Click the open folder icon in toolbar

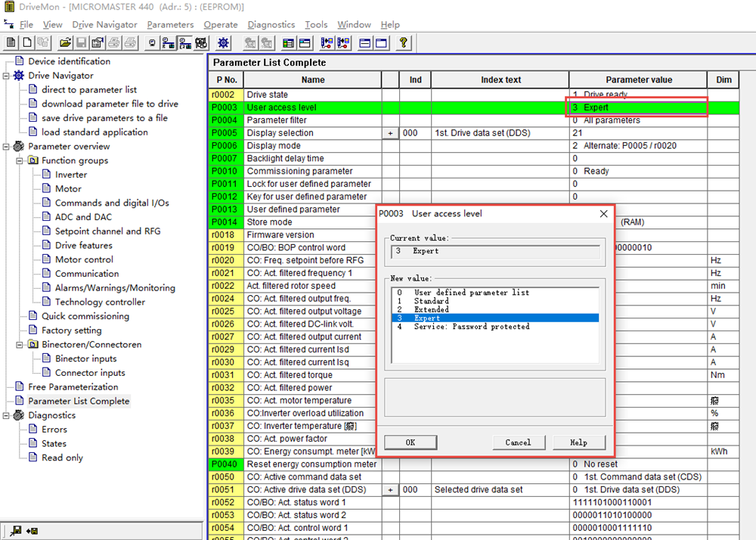[x=66, y=43]
